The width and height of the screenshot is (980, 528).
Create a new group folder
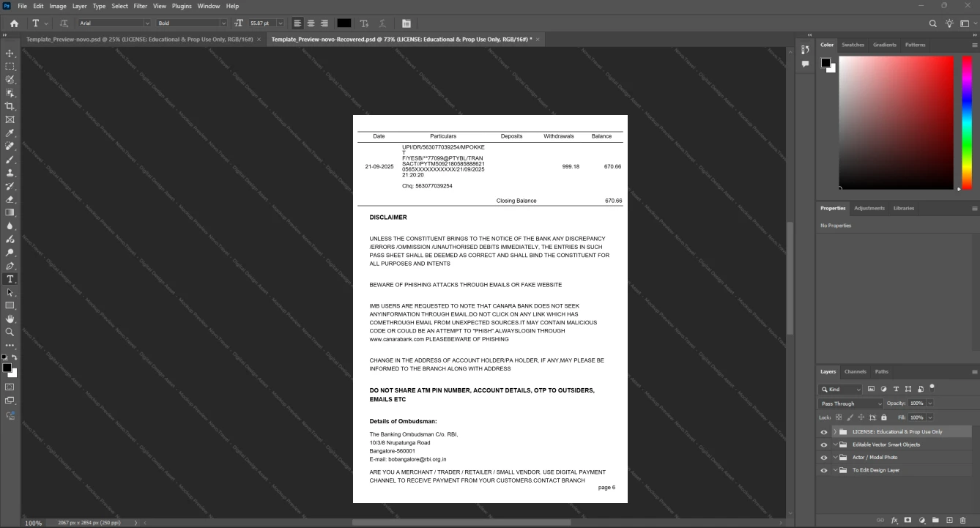pyautogui.click(x=936, y=520)
